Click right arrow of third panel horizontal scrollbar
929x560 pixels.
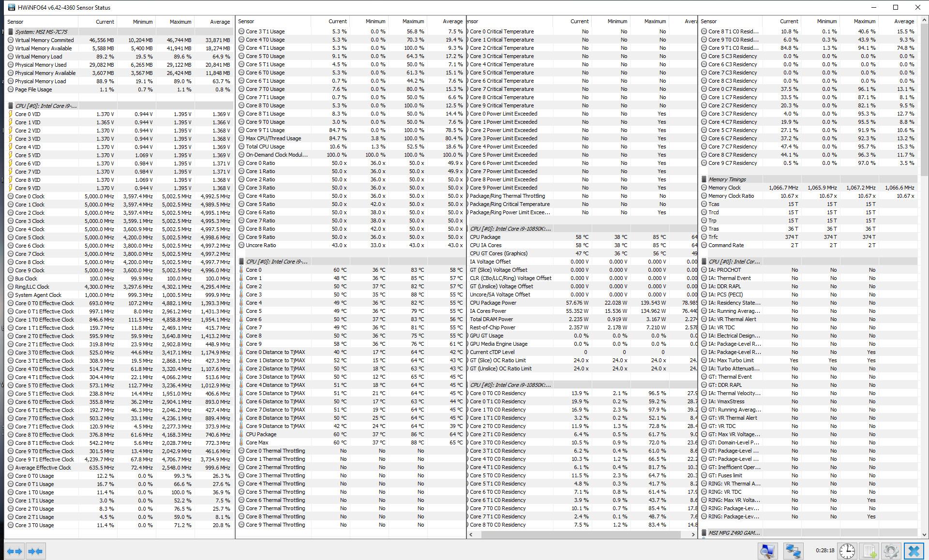693,534
